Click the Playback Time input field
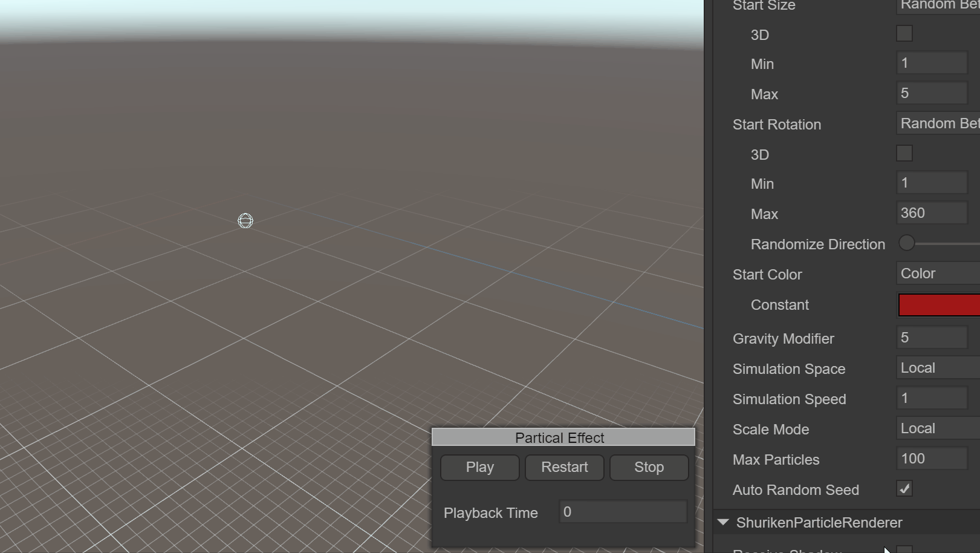This screenshot has height=553, width=980. pos(623,512)
